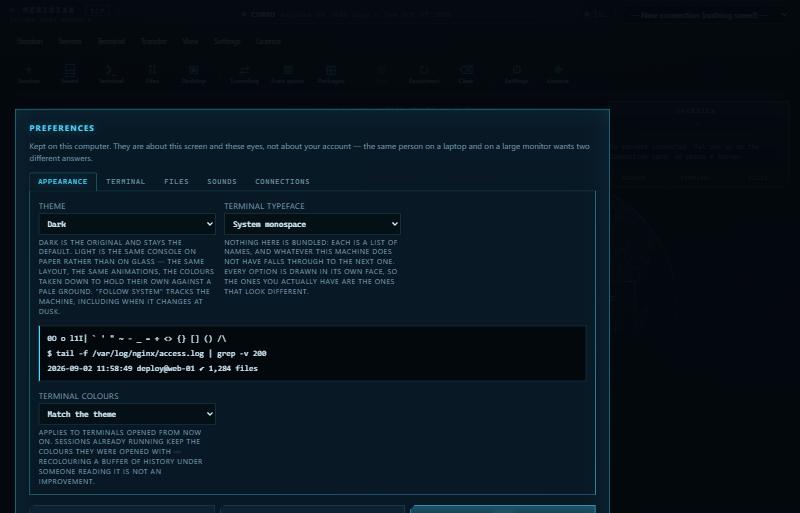Open the Terminal Typeface dropdown
800x513 pixels.
click(312, 224)
